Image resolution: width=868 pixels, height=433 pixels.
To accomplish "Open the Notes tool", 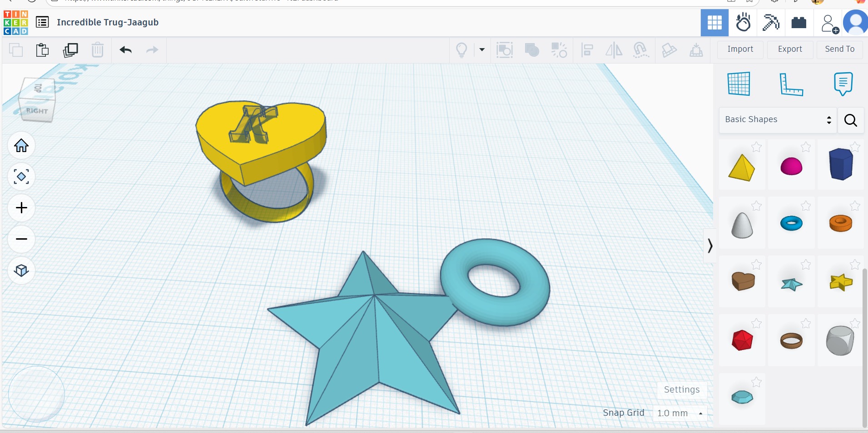I will pos(843,84).
